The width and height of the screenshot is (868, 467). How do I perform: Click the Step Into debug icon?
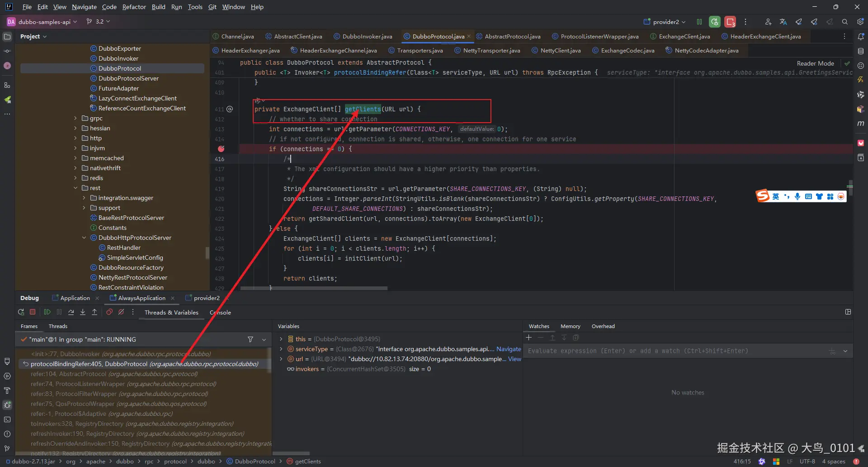coord(83,312)
